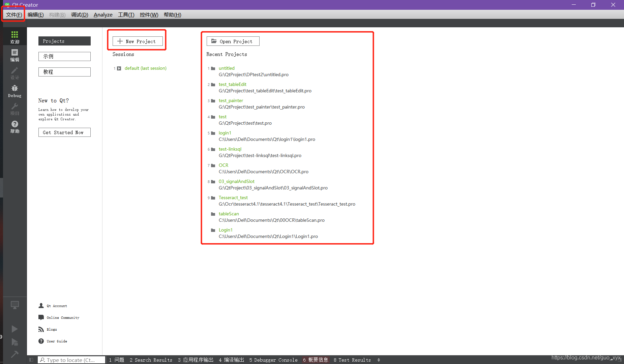
Task: Open recent project tableScan
Action: pos(229,214)
